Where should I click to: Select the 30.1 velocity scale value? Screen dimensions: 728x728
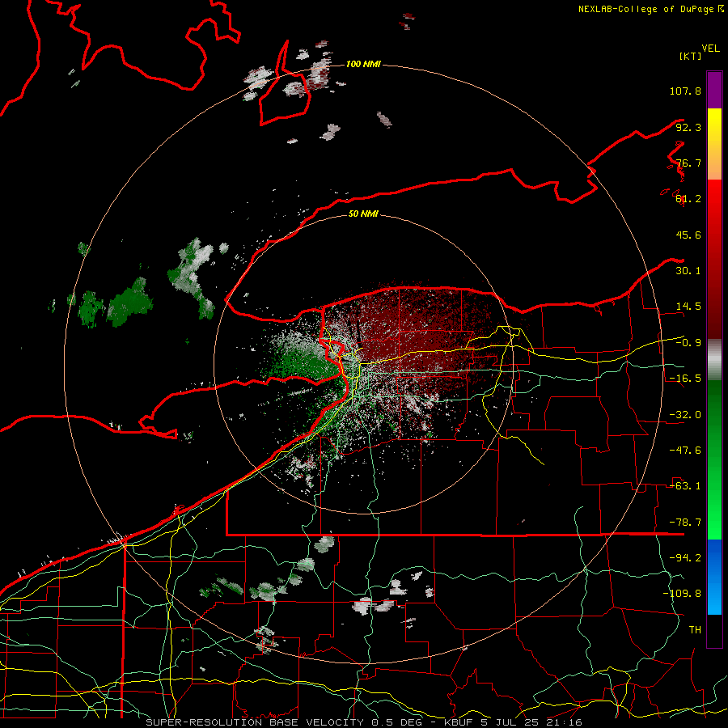pos(688,271)
